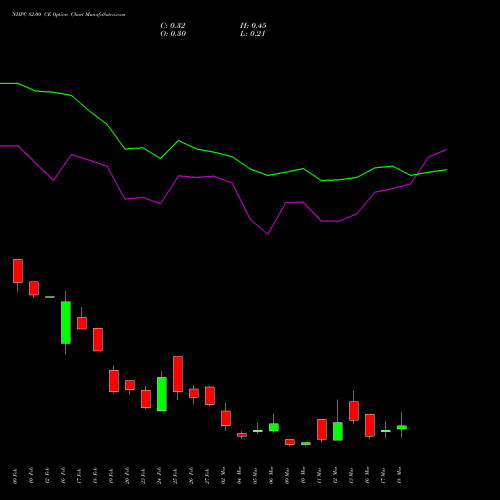Image resolution: width=500 pixels, height=500 pixels.
Task: Select the low value L: 0.21
Action: pyautogui.click(x=252, y=34)
